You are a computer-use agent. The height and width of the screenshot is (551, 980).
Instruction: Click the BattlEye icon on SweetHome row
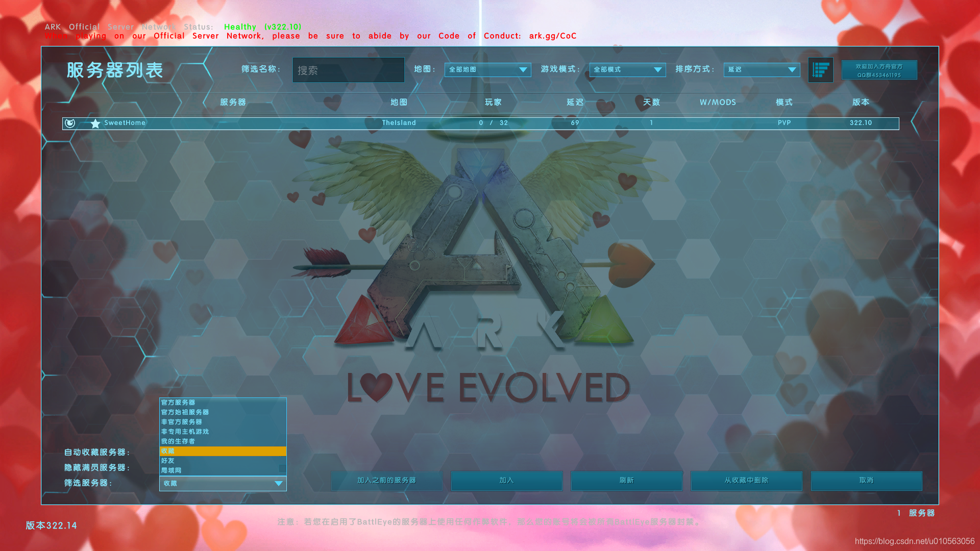(70, 123)
